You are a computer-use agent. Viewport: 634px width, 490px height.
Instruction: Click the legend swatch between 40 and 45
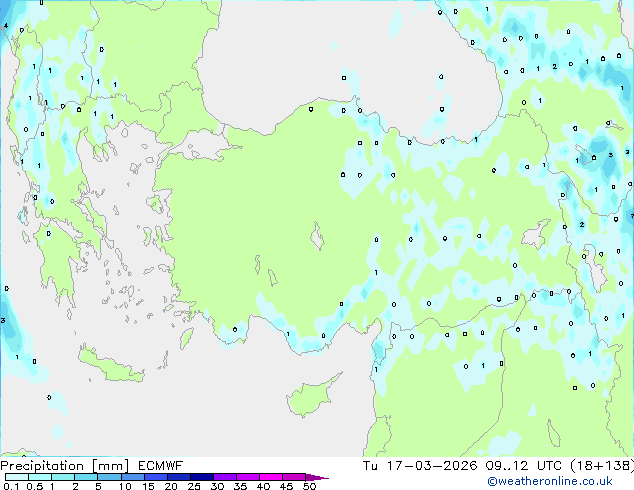click(271, 477)
